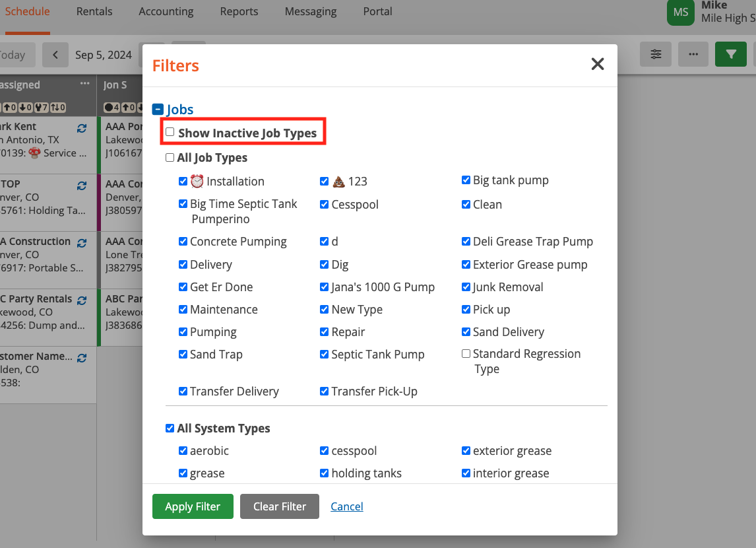
Task: Uncheck Get Er Done checkbox
Action: (x=183, y=287)
